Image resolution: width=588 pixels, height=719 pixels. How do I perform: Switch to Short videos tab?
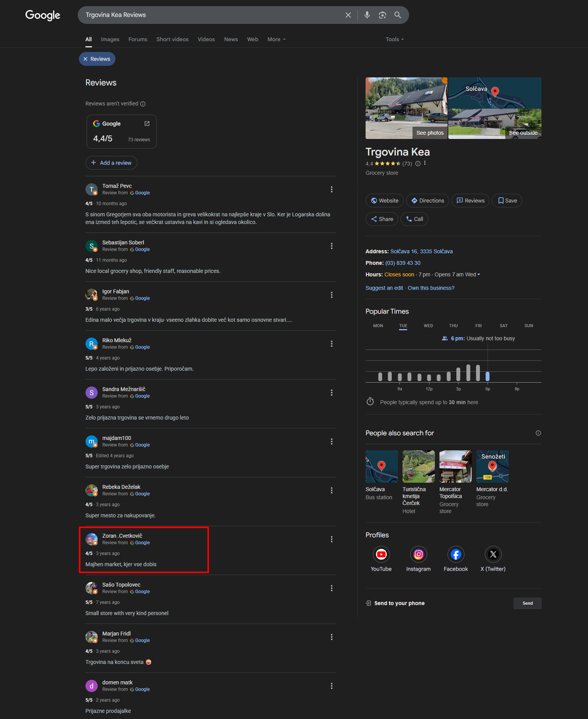pos(172,39)
